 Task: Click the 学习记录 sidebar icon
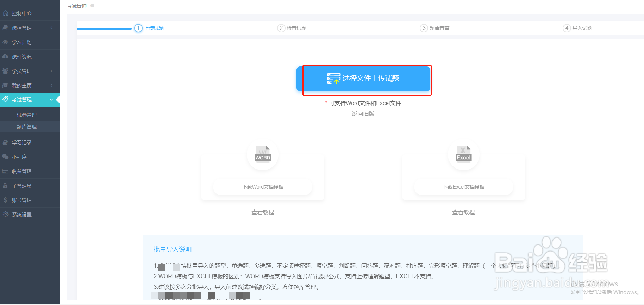click(x=6, y=142)
